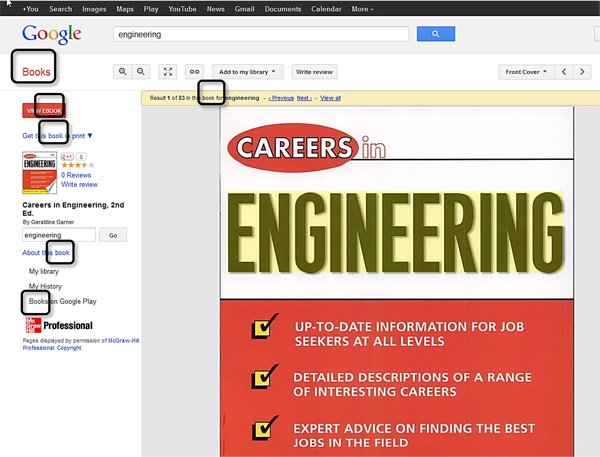Viewport: 600px width, 457px height.
Task: Click the blue search magnifier button
Action: pyautogui.click(x=436, y=34)
